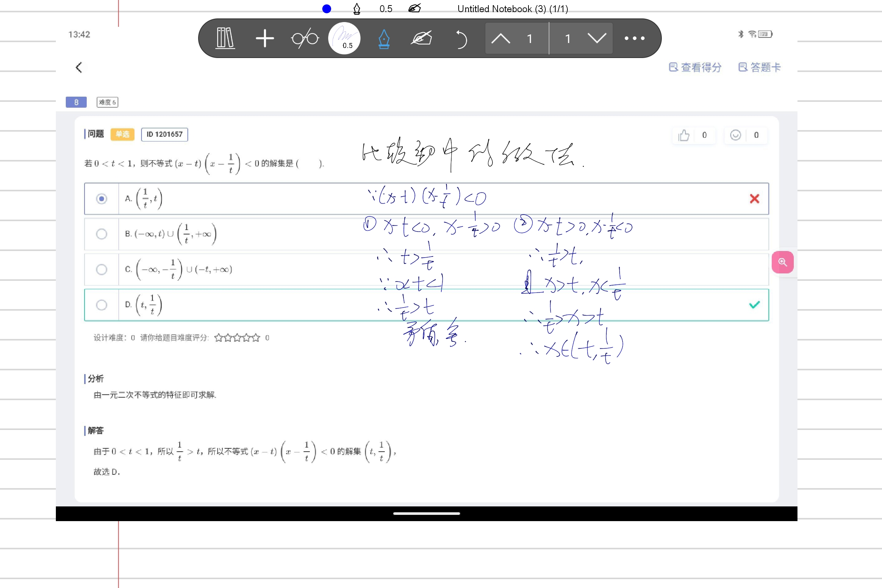Viewport: 882px width, 588px height.
Task: Select answer option D radio button
Action: [101, 305]
